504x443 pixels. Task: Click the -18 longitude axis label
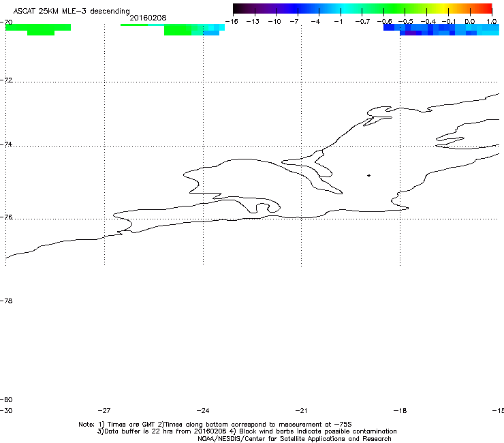point(400,410)
